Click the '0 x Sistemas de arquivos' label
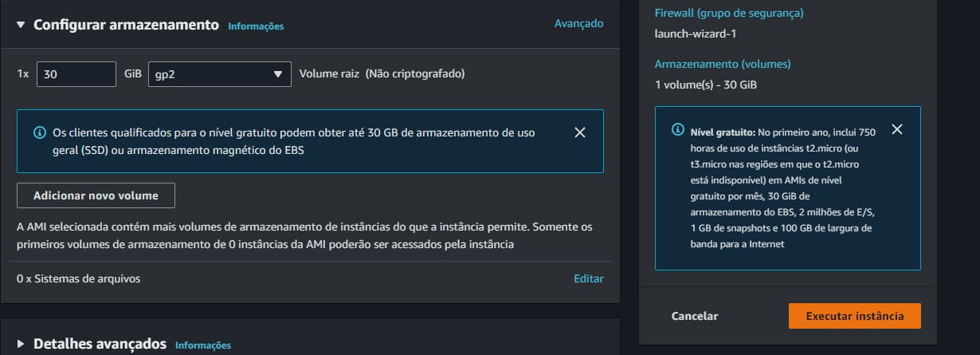This screenshot has height=355, width=980. 79,279
